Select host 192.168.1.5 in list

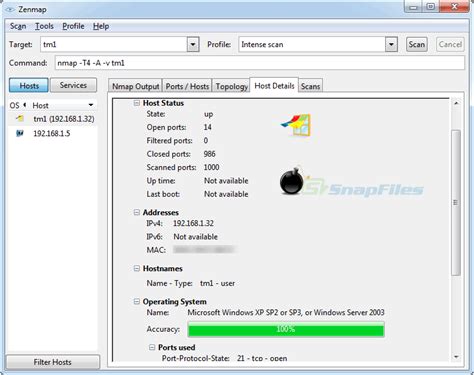[52, 134]
